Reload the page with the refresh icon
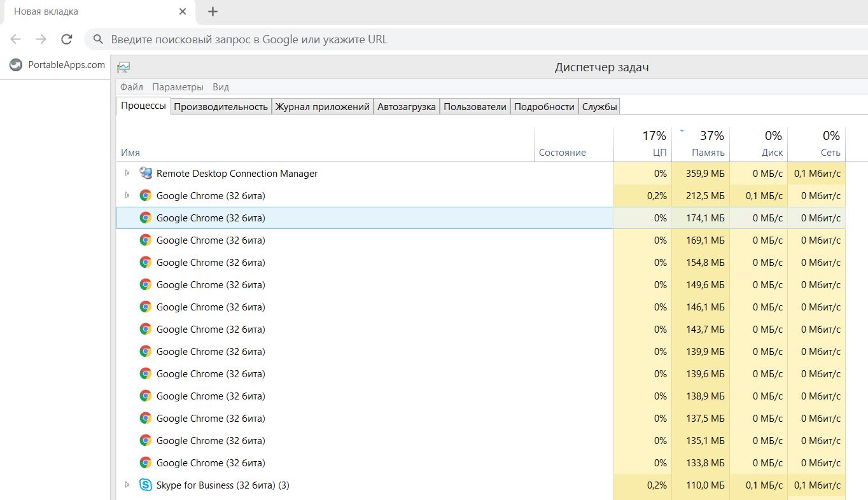The height and width of the screenshot is (500, 868). [67, 39]
